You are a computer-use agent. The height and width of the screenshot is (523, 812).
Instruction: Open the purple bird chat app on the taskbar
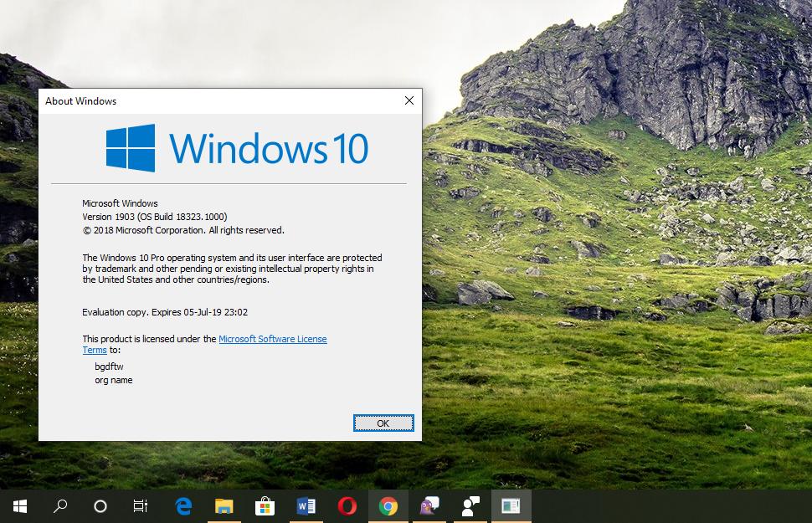point(429,506)
